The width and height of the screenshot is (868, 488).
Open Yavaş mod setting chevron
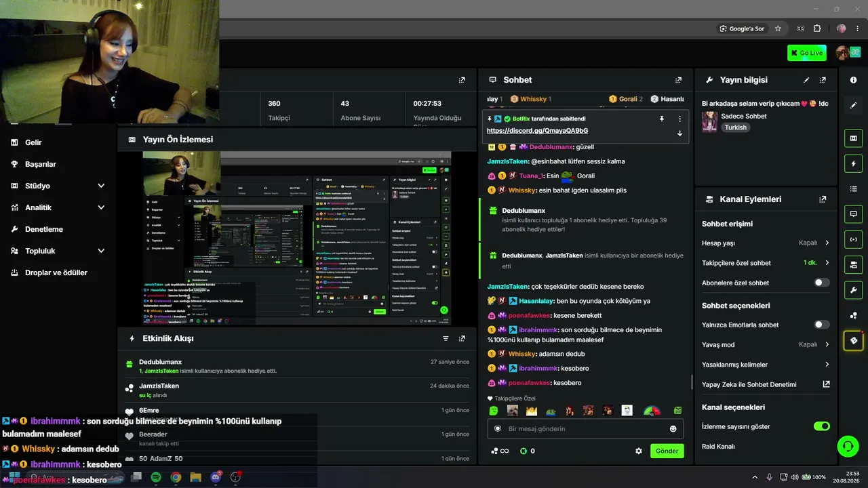point(827,344)
